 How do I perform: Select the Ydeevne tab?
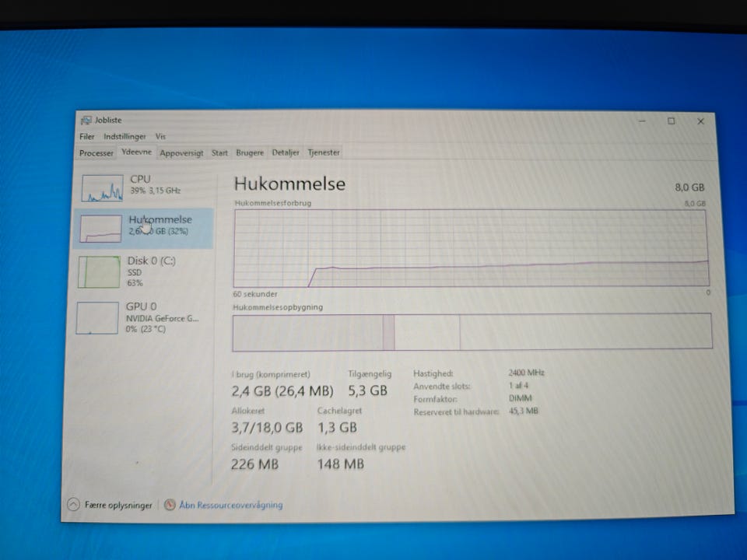coord(136,152)
